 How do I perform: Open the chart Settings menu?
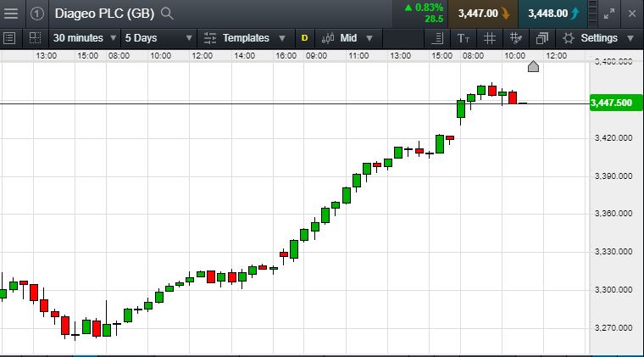click(x=598, y=38)
